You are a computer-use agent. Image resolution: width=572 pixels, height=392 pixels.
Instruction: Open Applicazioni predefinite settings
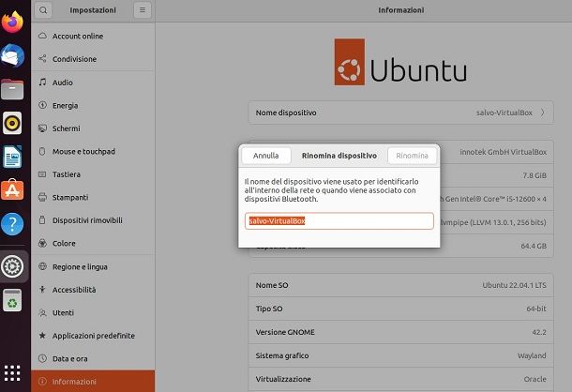point(93,336)
